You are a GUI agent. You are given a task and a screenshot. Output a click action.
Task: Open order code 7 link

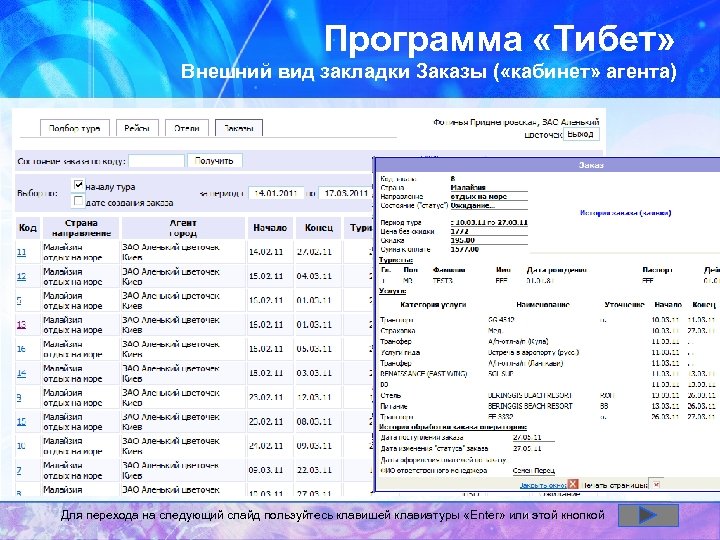pos(19,470)
